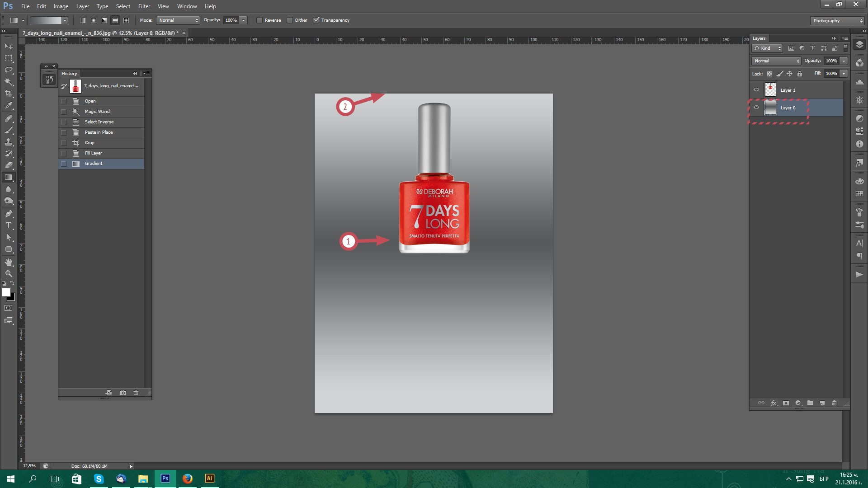Viewport: 868px width, 488px height.
Task: Select the Brush tool
Action: pos(9,130)
